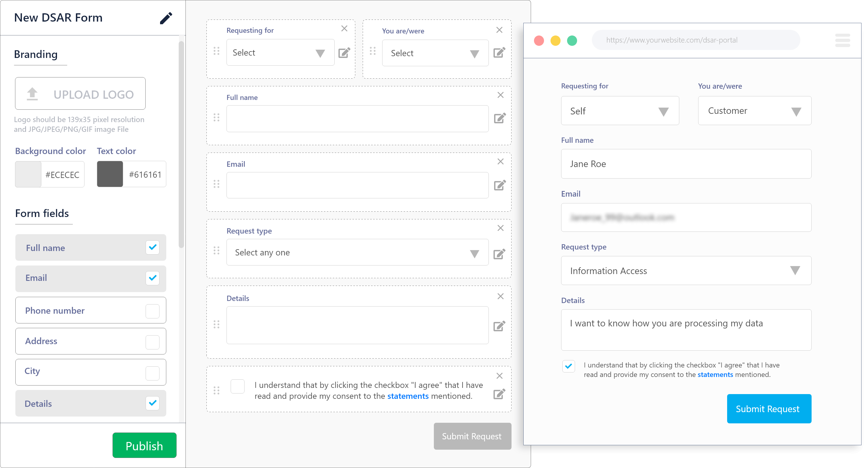
Task: Click the blurred email field in preview
Action: click(x=686, y=217)
